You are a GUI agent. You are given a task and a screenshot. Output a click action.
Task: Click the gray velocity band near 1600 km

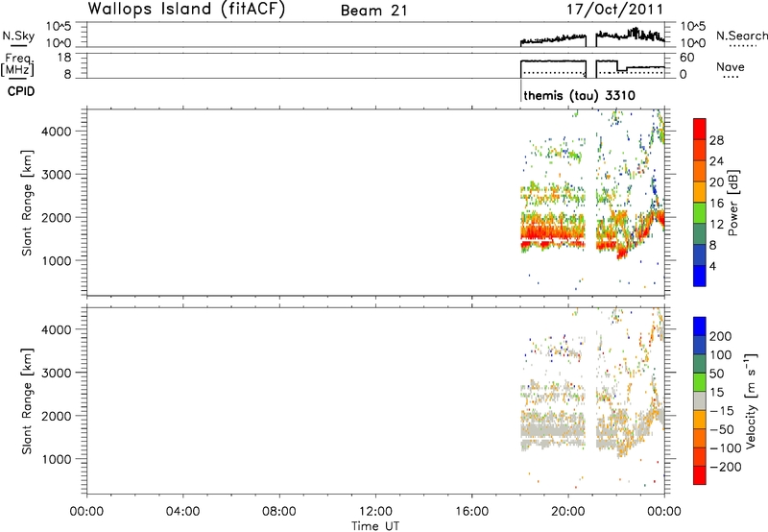coord(554,431)
